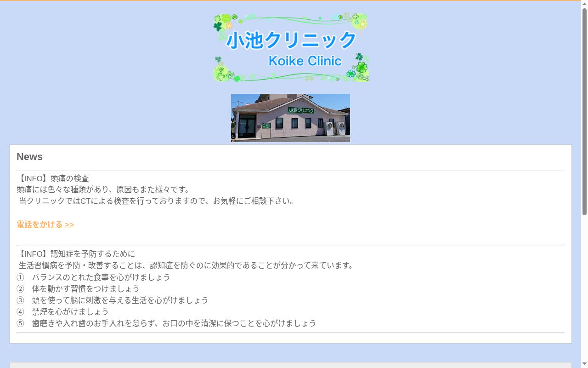Click the line 頭痛には色々な種類があり
The height and width of the screenshot is (368, 588).
point(103,190)
